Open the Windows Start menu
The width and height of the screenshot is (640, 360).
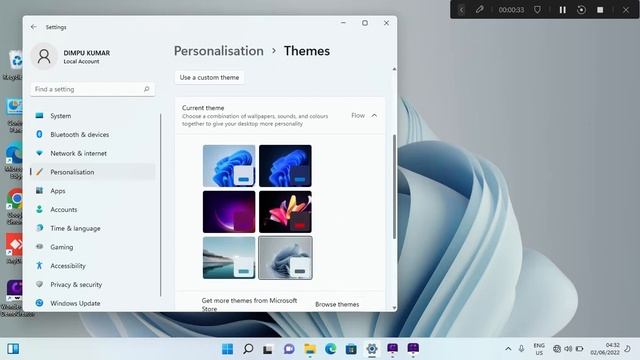pos(227,349)
